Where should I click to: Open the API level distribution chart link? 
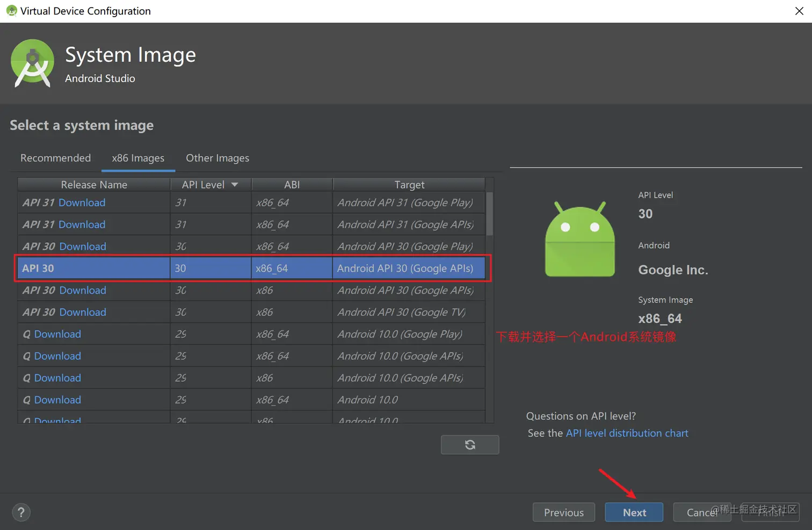[x=627, y=433]
